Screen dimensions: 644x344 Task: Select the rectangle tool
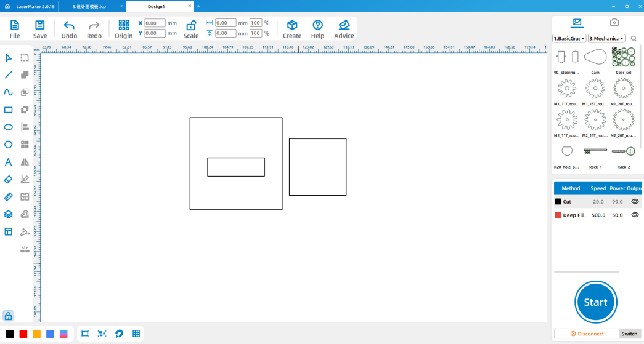coord(8,110)
